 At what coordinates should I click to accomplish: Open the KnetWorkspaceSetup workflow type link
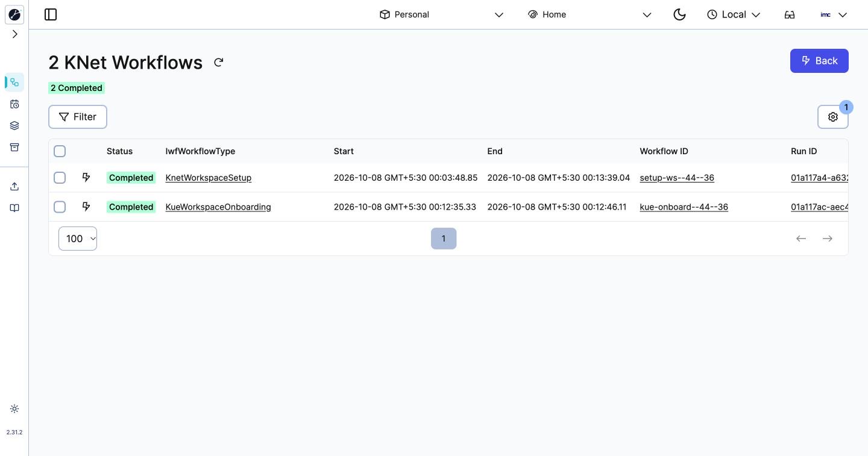209,178
